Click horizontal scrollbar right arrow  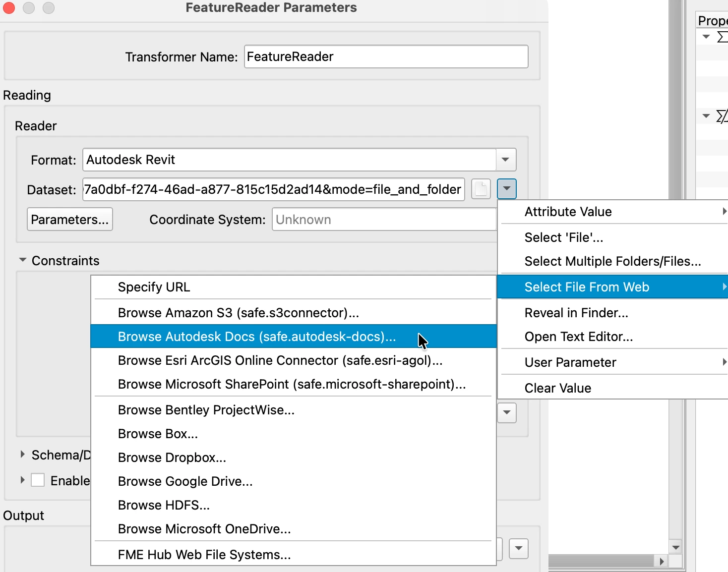point(661,561)
